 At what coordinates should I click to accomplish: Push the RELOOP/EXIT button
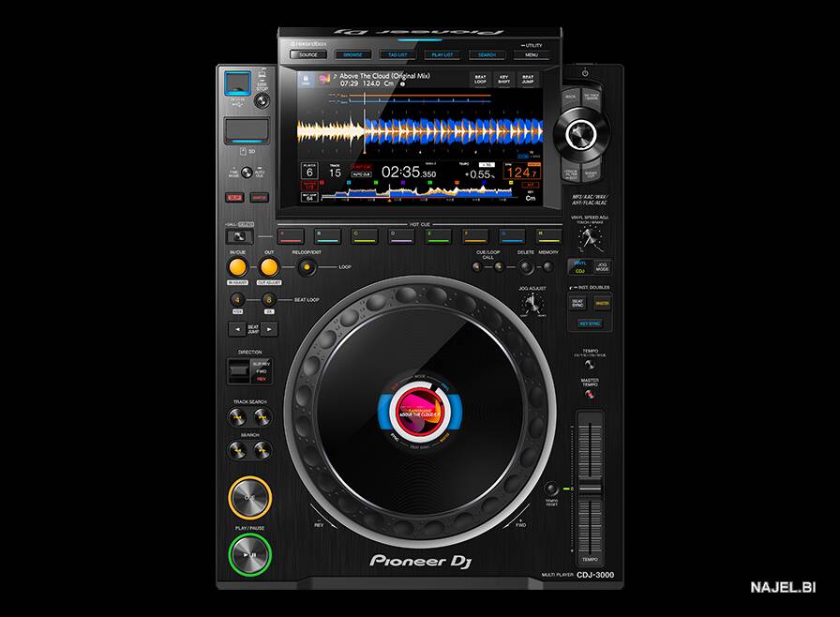pyautogui.click(x=307, y=266)
